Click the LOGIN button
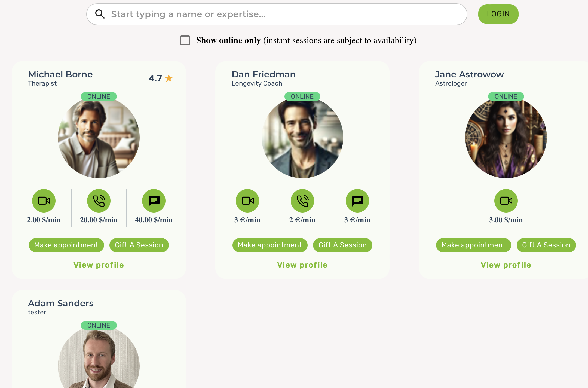588x388 pixels. (x=498, y=14)
